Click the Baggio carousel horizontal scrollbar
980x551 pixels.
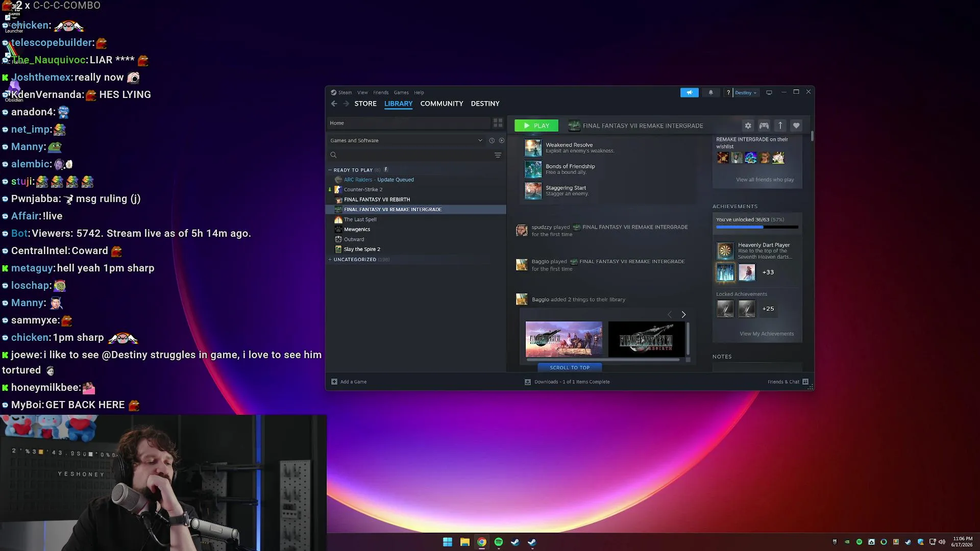click(x=603, y=360)
